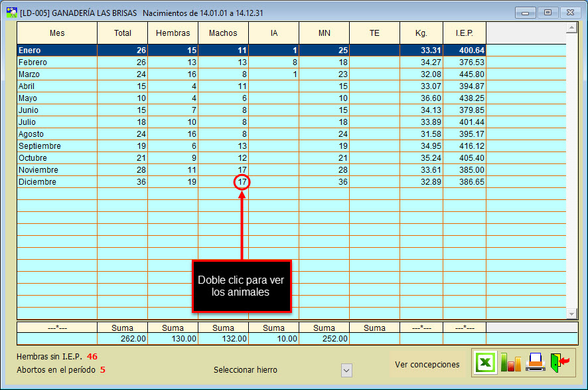Minimize the Ganadería Las Brisas window
This screenshot has height=390, width=588.
[x=526, y=12]
